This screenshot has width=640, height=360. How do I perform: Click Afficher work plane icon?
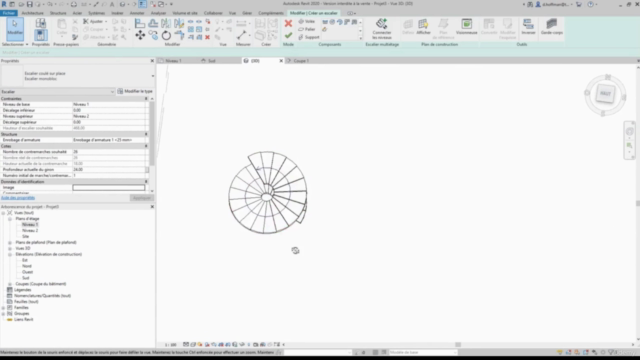423,27
